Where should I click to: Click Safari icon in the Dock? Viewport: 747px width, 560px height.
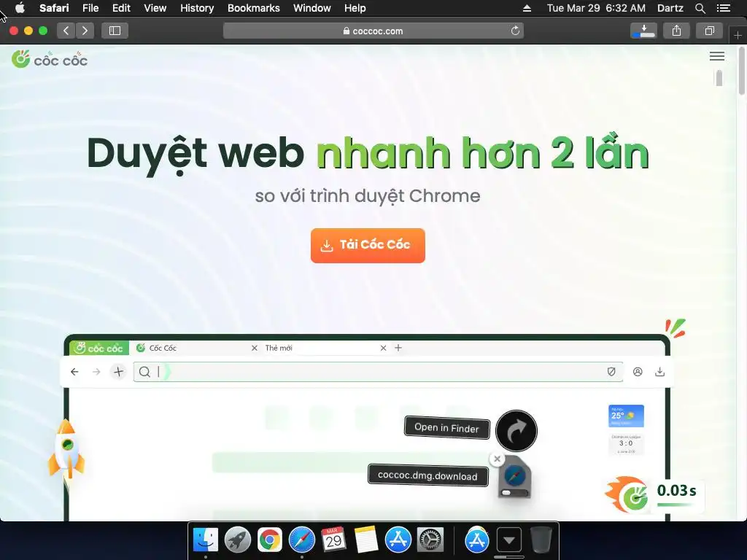[x=302, y=540]
